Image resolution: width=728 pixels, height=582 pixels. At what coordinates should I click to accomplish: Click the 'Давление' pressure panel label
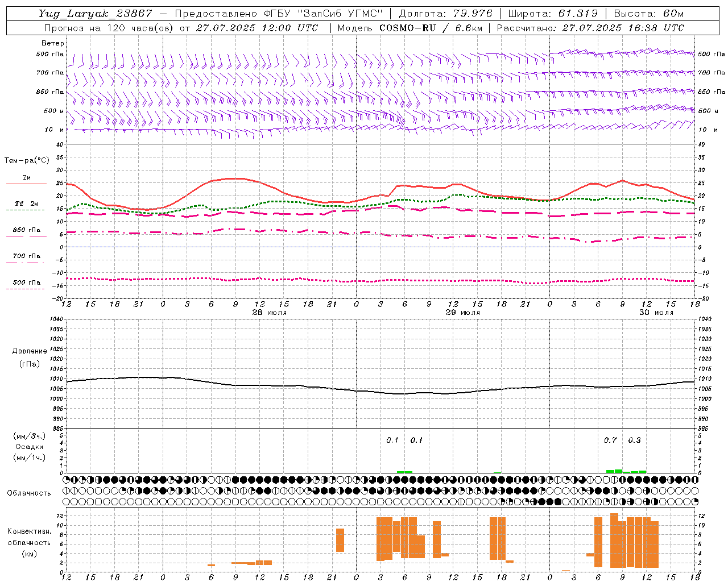tap(30, 351)
